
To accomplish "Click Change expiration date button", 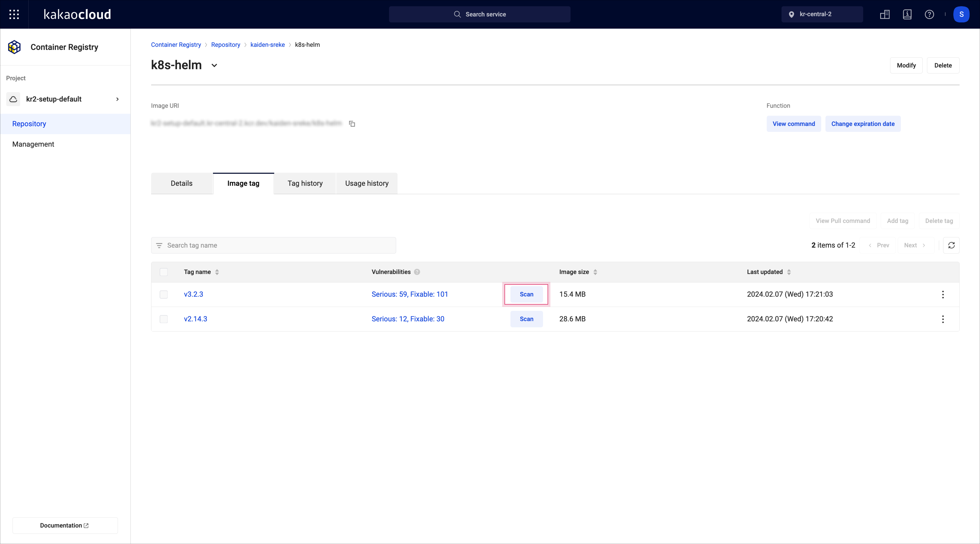I will click(863, 124).
